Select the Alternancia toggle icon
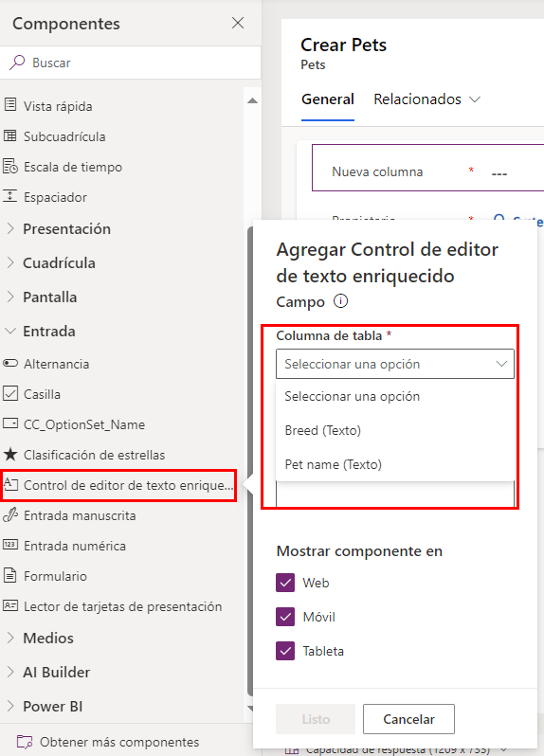Screen dimensions: 544x756 click(10, 363)
